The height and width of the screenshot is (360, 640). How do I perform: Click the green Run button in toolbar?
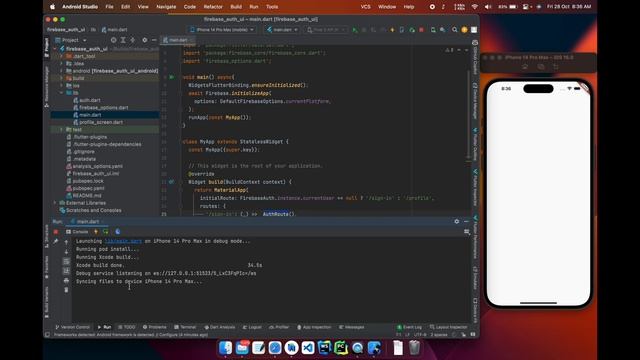354,30
